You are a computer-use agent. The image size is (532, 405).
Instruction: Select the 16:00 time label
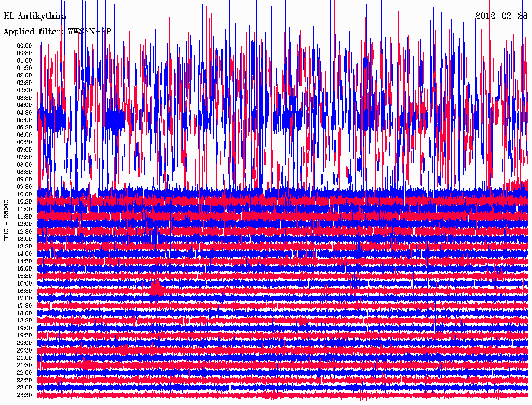pyautogui.click(x=24, y=283)
